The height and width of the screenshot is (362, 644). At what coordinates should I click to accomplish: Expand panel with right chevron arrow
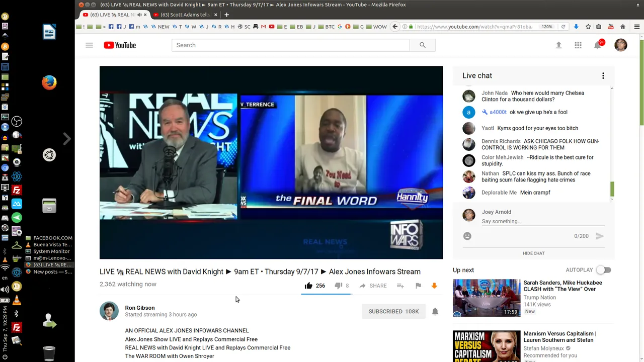pyautogui.click(x=67, y=139)
